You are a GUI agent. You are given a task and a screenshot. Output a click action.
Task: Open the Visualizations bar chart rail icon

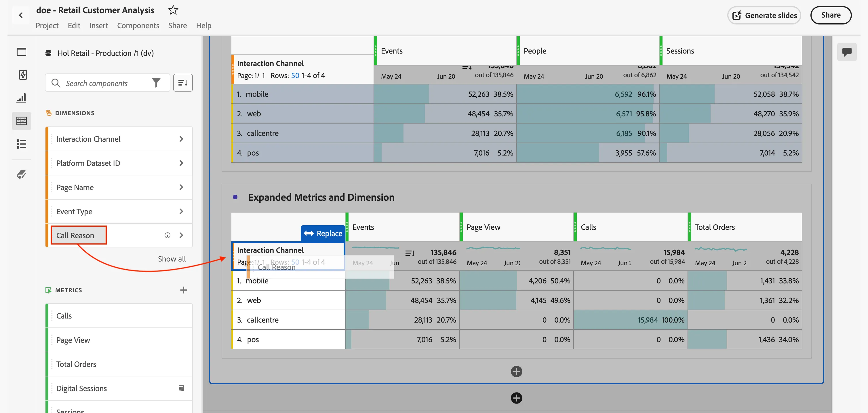[22, 98]
